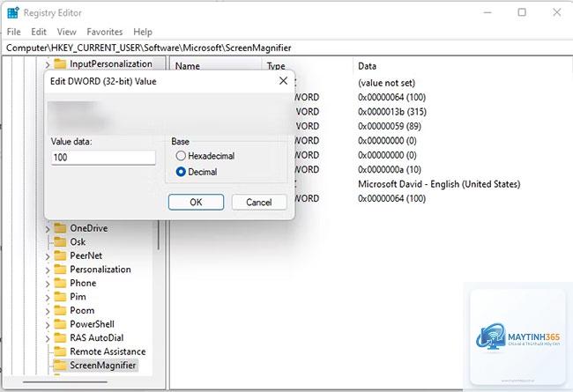This screenshot has height=392, width=573.
Task: Click the '0x0000013b (315)' data cell
Action: pyautogui.click(x=392, y=112)
